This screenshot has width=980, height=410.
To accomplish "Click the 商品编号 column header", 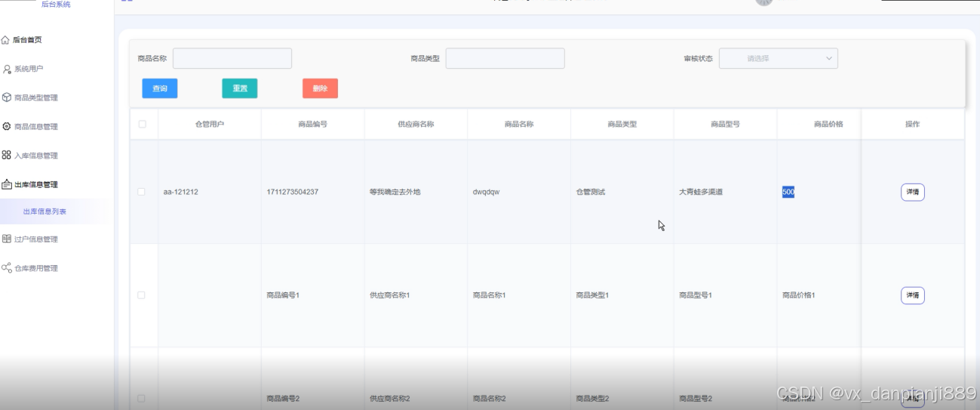I will [312, 124].
